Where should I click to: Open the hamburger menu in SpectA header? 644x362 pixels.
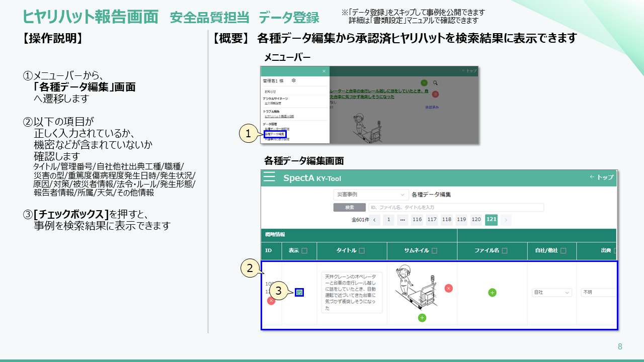(270, 177)
